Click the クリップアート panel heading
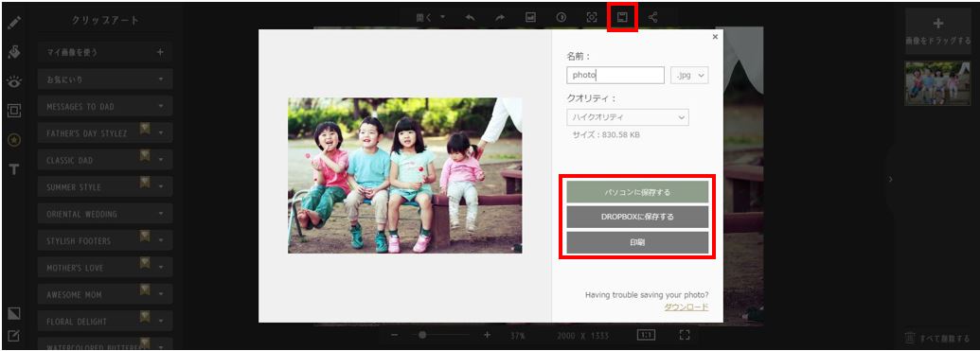This screenshot has width=980, height=351. (106, 20)
